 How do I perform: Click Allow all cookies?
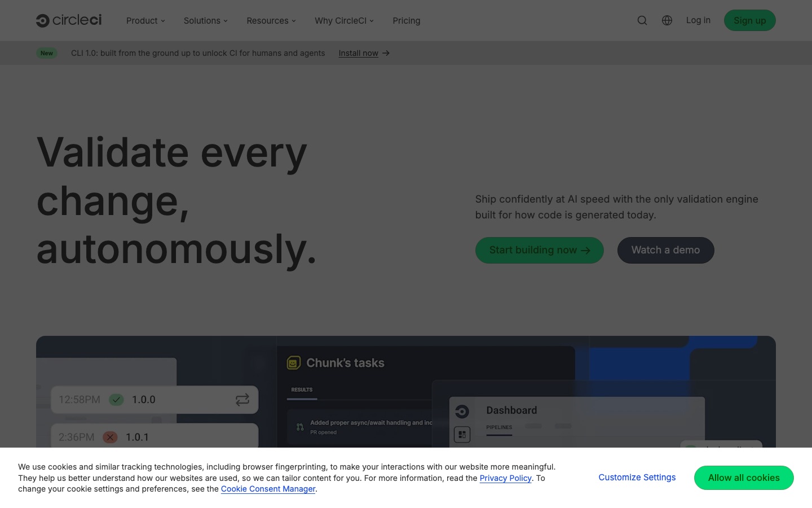click(744, 478)
